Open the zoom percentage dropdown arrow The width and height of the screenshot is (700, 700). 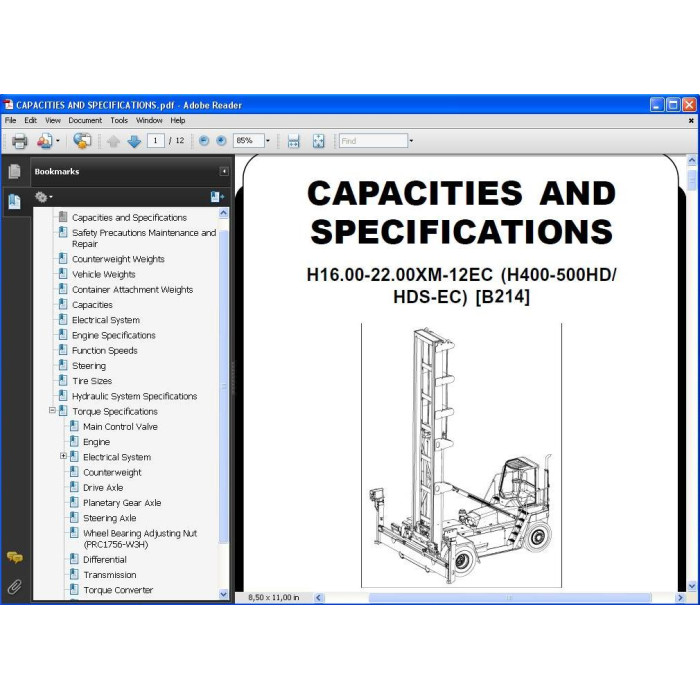[268, 141]
